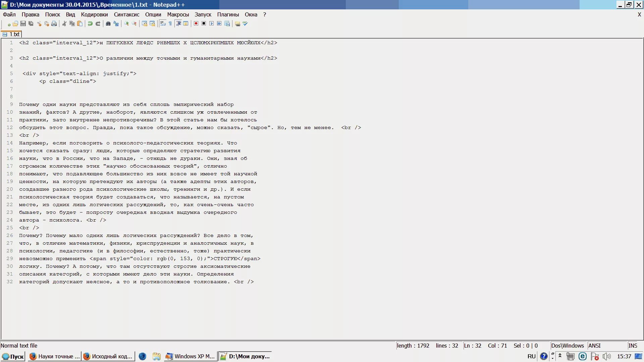Screen dimensions: 644x362
Task: Open the Плагины menu
Action: (x=228, y=14)
